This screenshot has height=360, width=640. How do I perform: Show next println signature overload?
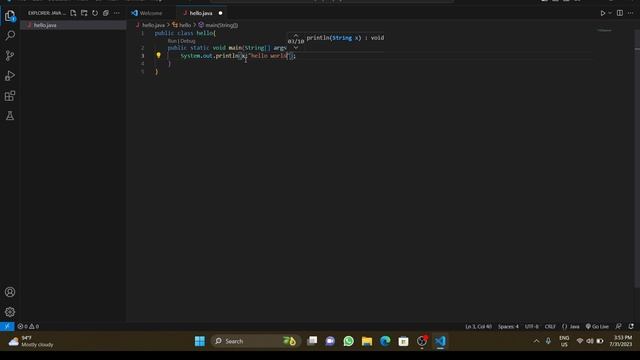click(296, 47)
